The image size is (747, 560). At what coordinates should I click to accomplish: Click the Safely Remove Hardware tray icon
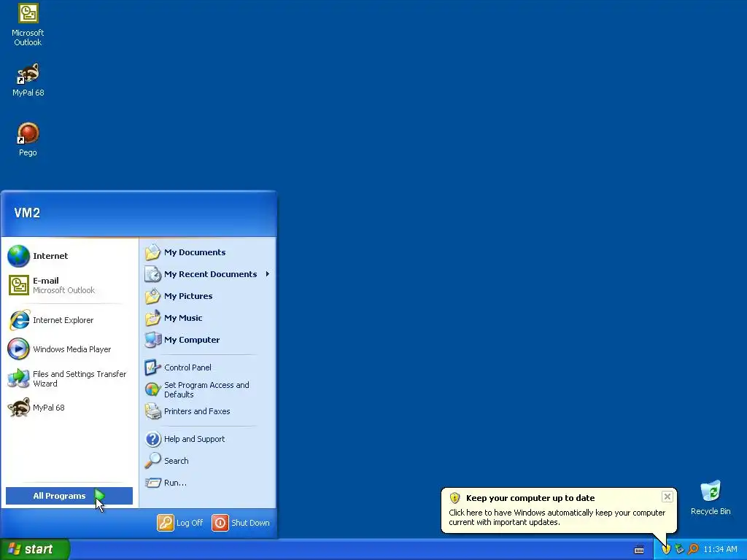679,550
